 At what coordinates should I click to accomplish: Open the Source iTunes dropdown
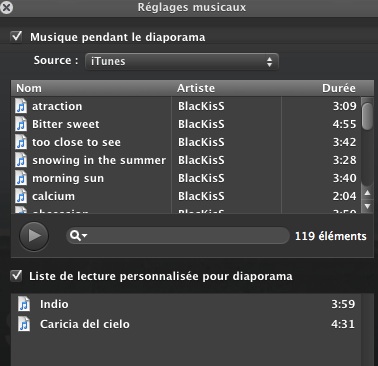(x=182, y=61)
